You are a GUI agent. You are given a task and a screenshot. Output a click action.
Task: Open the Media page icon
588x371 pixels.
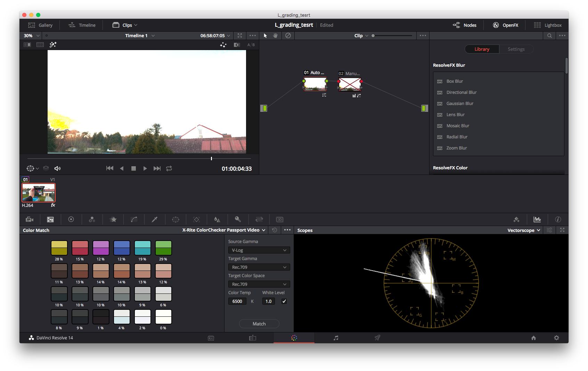(x=211, y=338)
